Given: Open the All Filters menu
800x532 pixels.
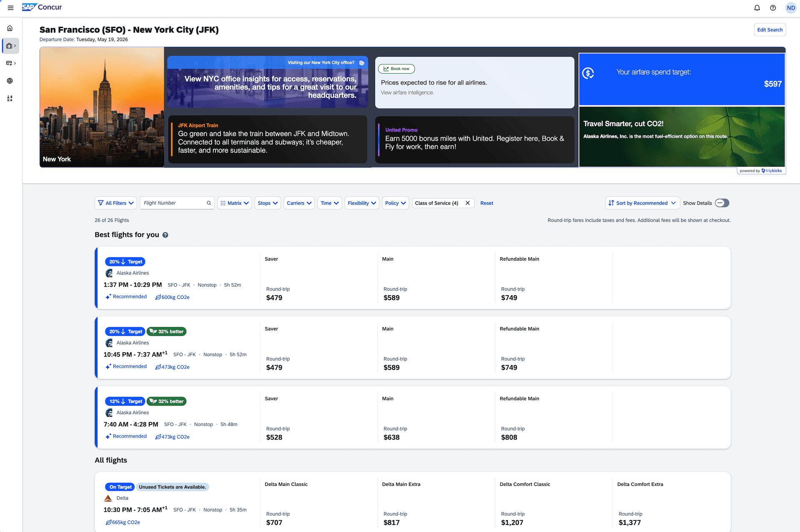Looking at the screenshot, I should (115, 203).
